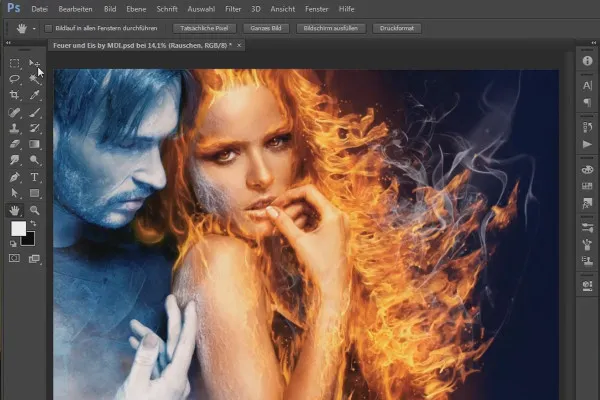
Task: Open the History panel icon
Action: click(x=587, y=127)
